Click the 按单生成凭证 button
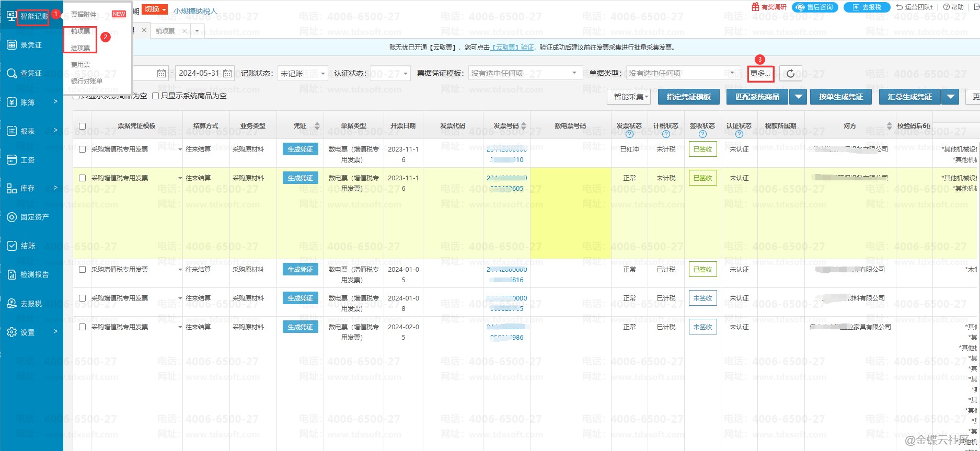Image resolution: width=980 pixels, height=451 pixels. pyautogui.click(x=840, y=97)
